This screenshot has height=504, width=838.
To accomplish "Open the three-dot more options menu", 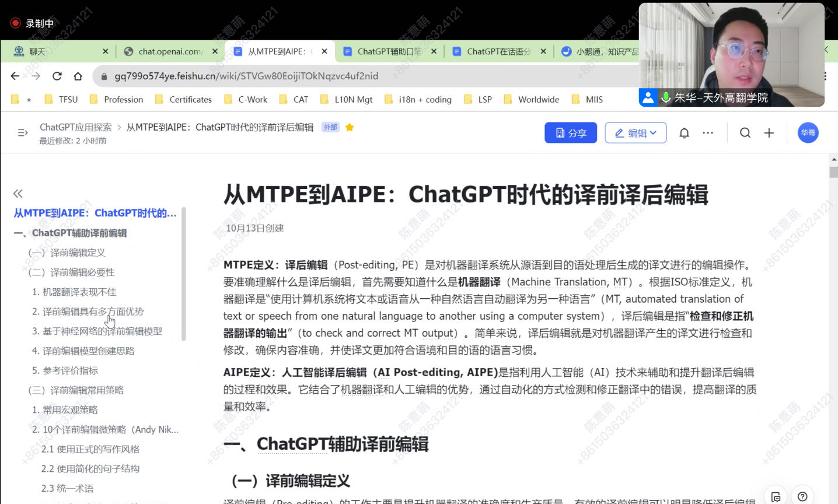I will point(708,133).
